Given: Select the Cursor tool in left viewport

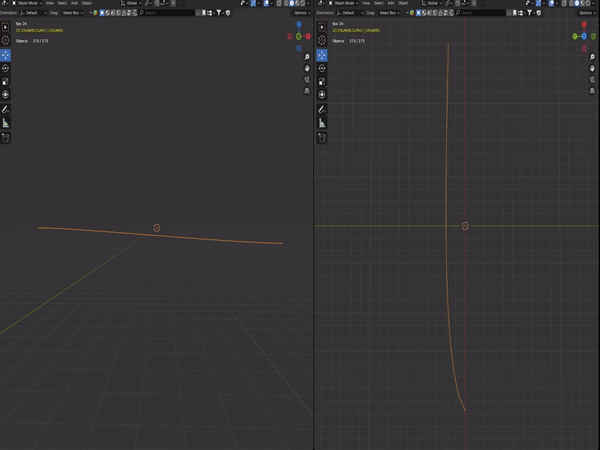Looking at the screenshot, I should [5, 40].
